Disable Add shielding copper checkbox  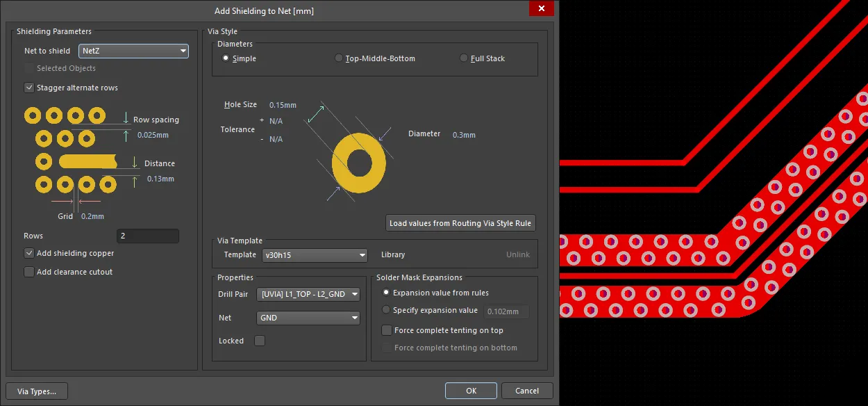pos(29,253)
